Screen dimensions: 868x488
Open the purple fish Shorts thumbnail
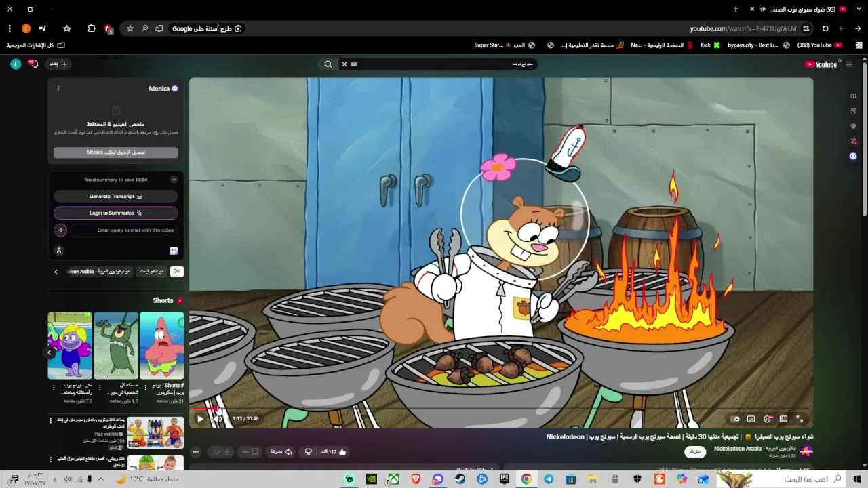(70, 346)
